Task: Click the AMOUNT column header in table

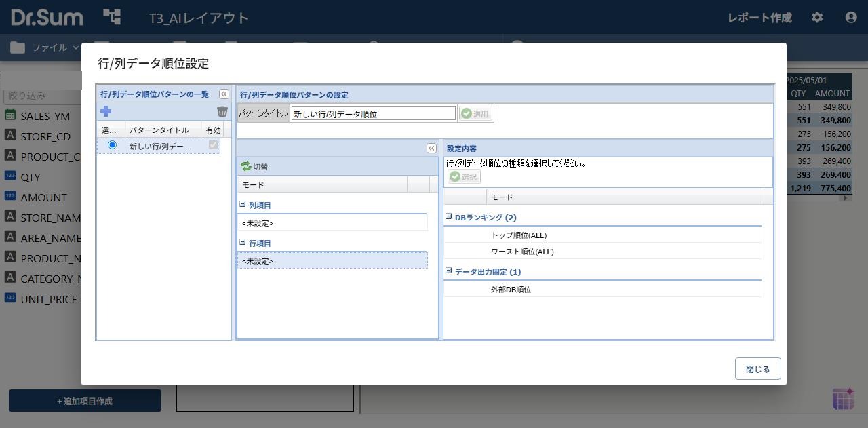Action: (x=832, y=93)
